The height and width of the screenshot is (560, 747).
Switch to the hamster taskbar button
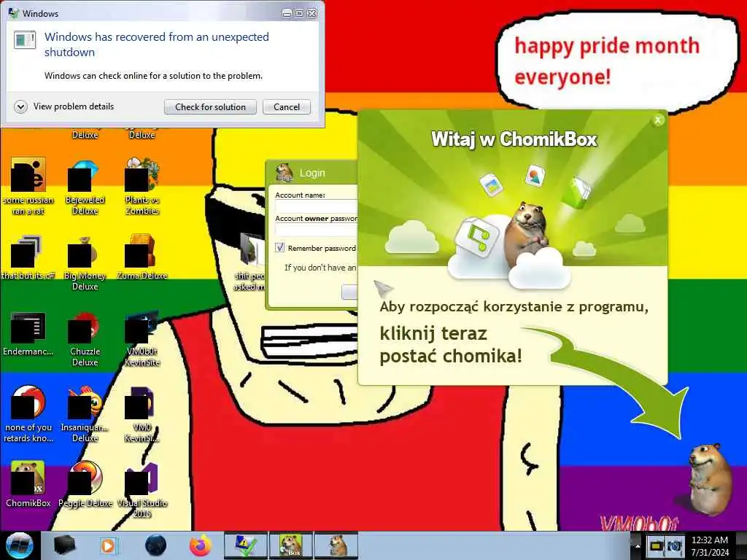pyautogui.click(x=336, y=545)
